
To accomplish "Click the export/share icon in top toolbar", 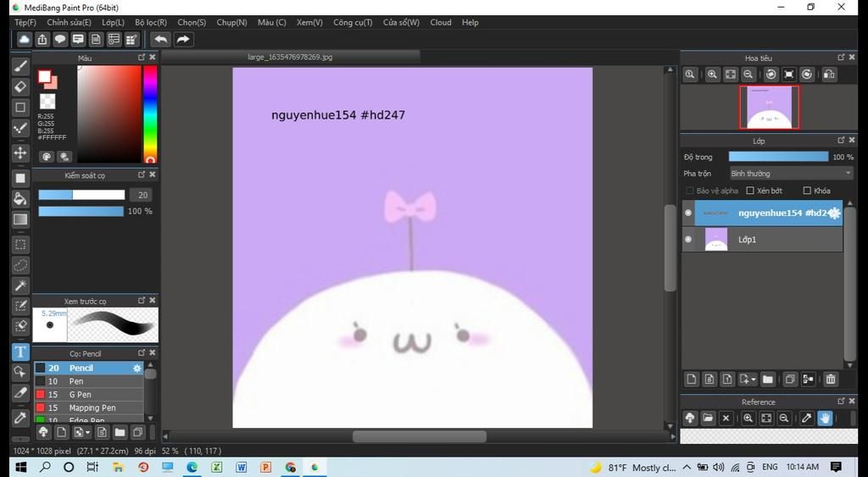I will pyautogui.click(x=42, y=39).
